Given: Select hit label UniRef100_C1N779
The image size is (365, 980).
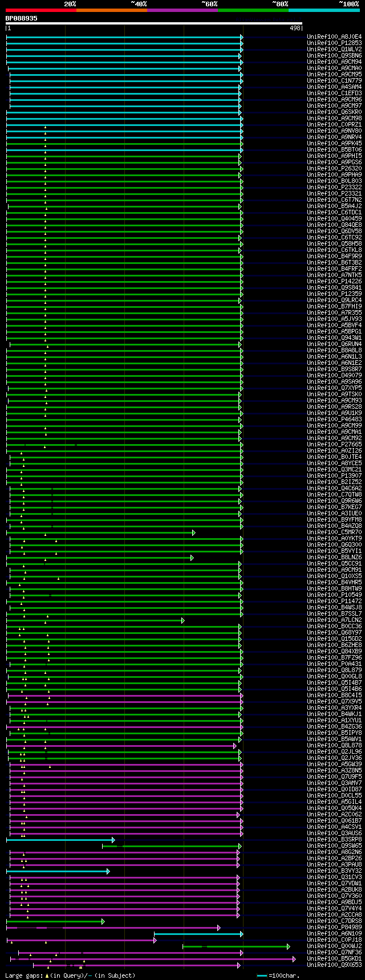Looking at the screenshot, I should pos(334,80).
